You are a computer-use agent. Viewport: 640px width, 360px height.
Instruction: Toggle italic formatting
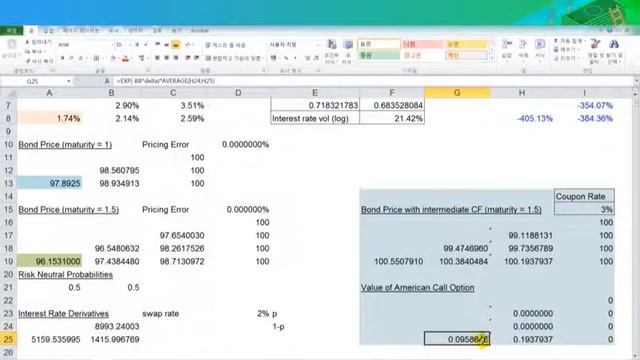(x=71, y=58)
